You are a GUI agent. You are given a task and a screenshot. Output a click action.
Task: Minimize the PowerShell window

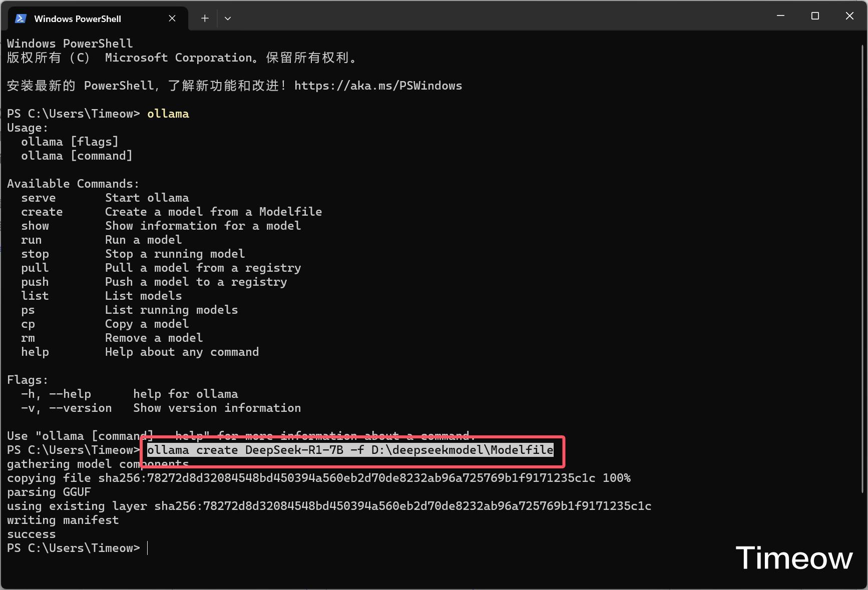(780, 16)
